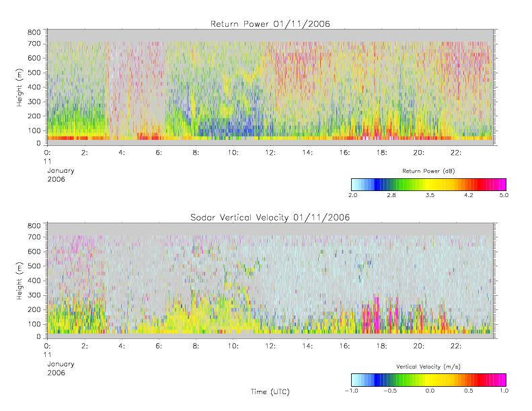Click the '100' height tick on Return Power chart
Image resolution: width=532 pixels, height=411 pixels.
click(34, 130)
